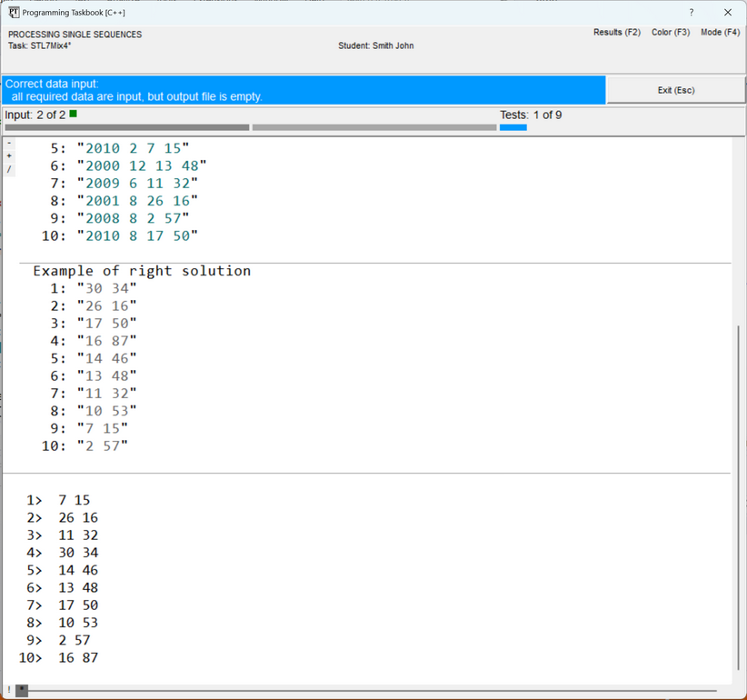Open Results (F2) view
747x700 pixels.
click(616, 33)
